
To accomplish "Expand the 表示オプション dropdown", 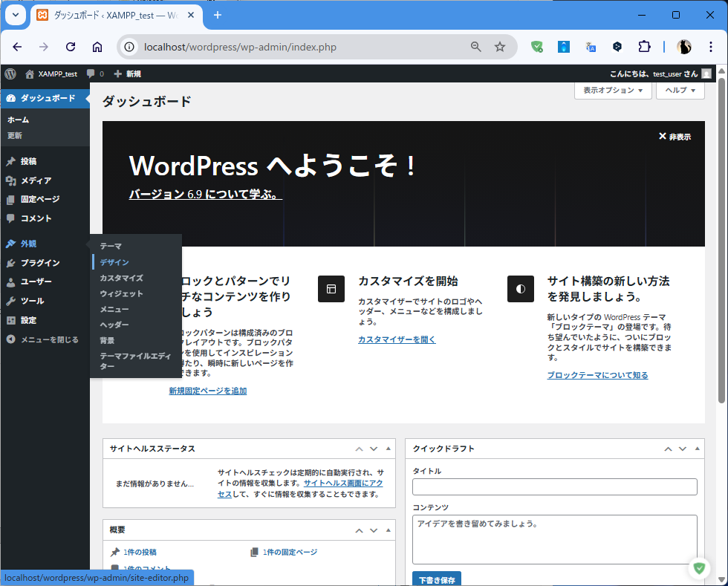I will [613, 90].
